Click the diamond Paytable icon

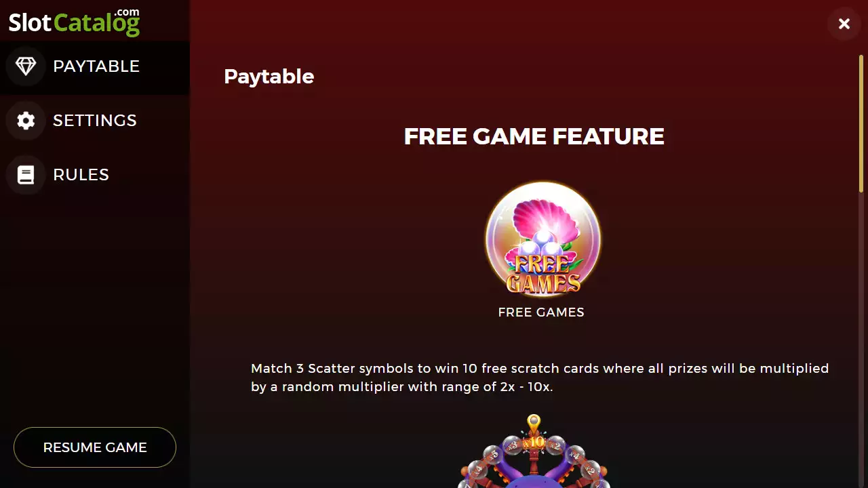click(x=26, y=66)
